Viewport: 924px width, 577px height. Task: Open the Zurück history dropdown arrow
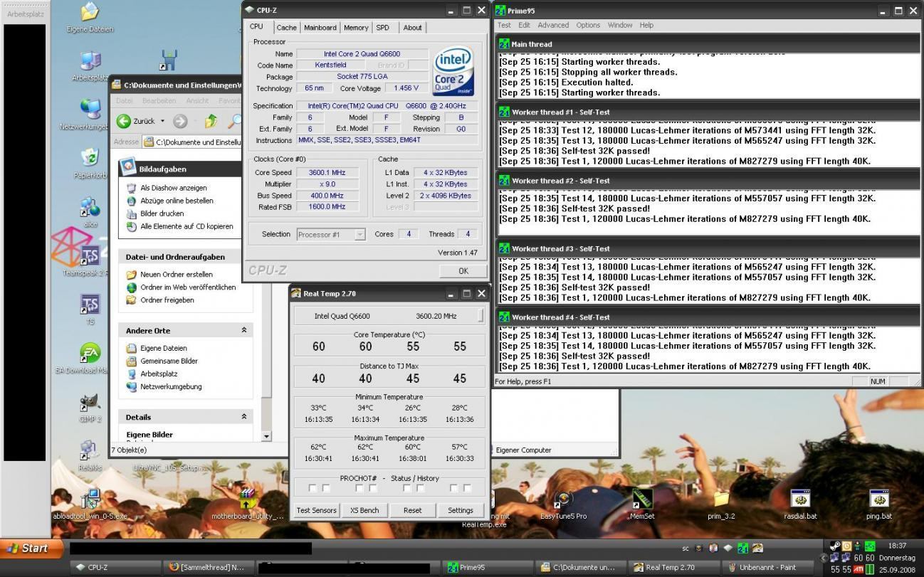(162, 121)
